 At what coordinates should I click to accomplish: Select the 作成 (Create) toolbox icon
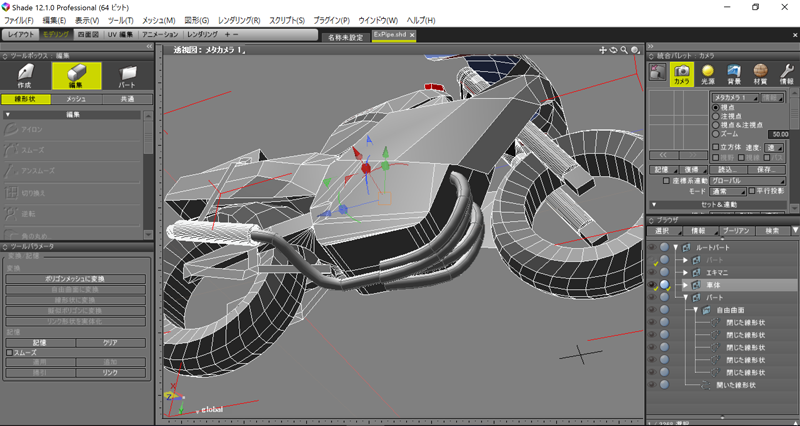coord(26,75)
